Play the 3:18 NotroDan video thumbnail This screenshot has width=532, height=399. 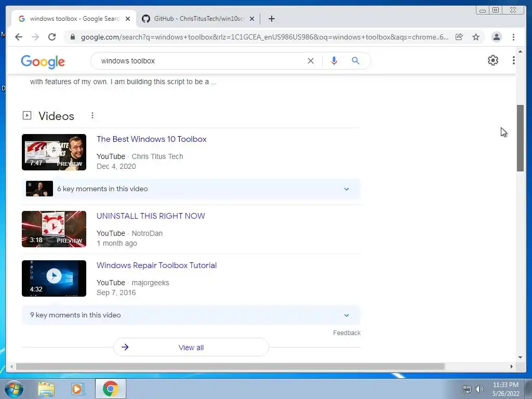(x=54, y=229)
